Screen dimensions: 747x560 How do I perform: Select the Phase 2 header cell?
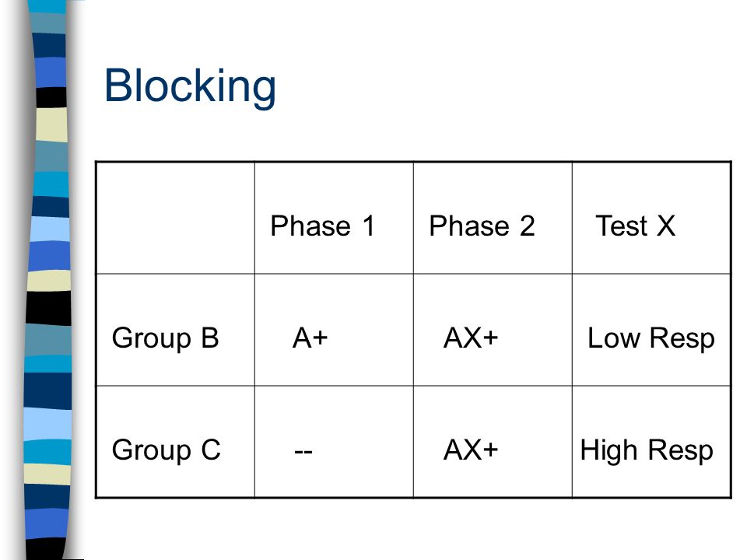[x=493, y=218]
